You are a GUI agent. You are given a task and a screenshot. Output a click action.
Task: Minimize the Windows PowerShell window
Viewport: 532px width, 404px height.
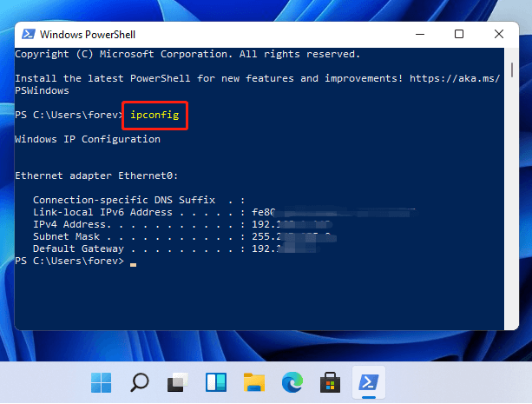(420, 34)
